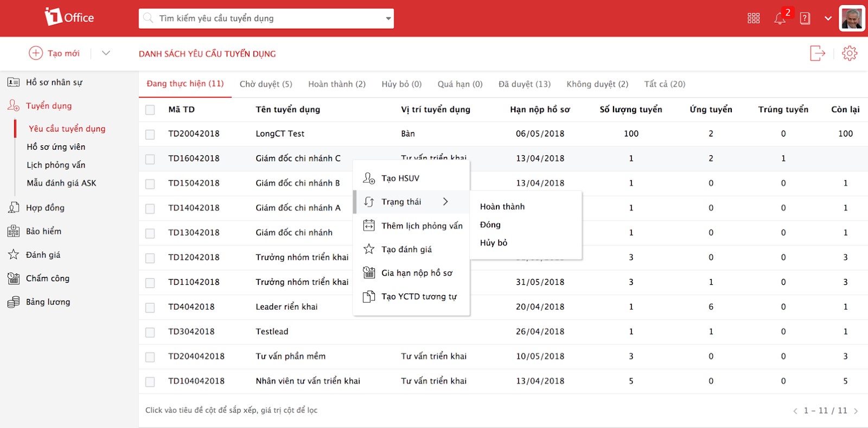The width and height of the screenshot is (868, 428).
Task: Switch to Không duyệt (2) tab
Action: tap(597, 84)
